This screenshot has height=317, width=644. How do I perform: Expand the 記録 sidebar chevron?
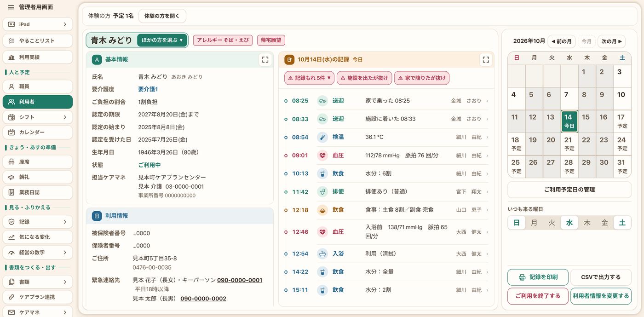[x=65, y=222]
